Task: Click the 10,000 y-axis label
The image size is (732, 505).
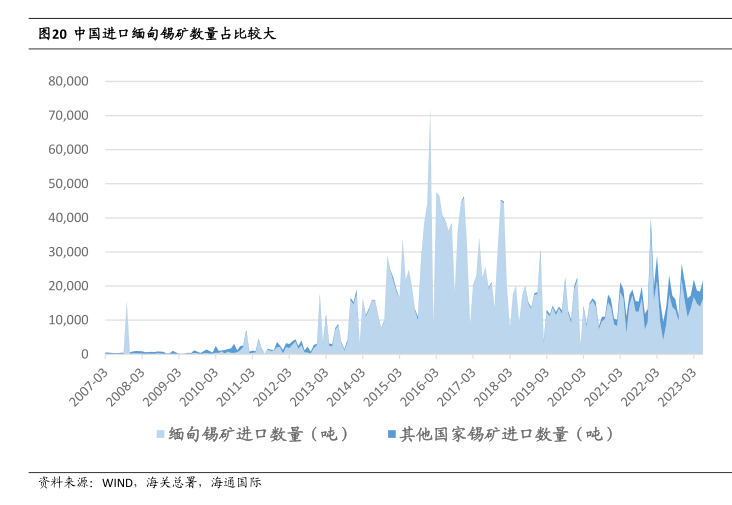Action: tap(69, 320)
